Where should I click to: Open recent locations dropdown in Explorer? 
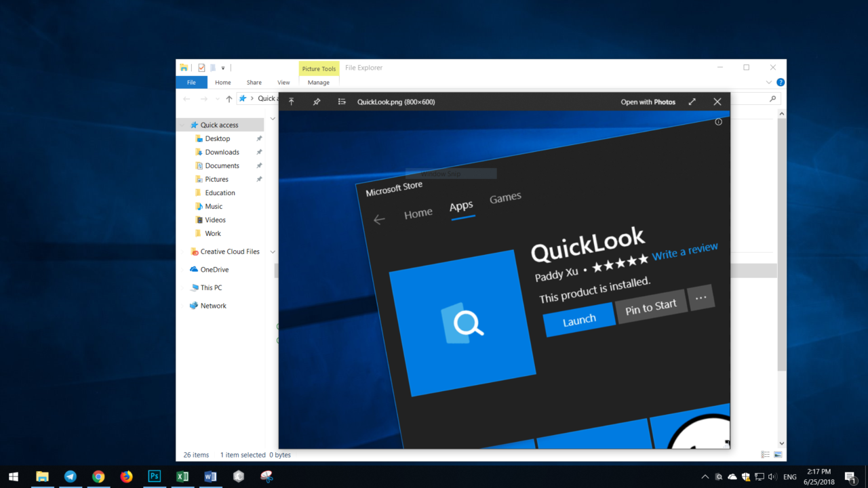tap(217, 99)
